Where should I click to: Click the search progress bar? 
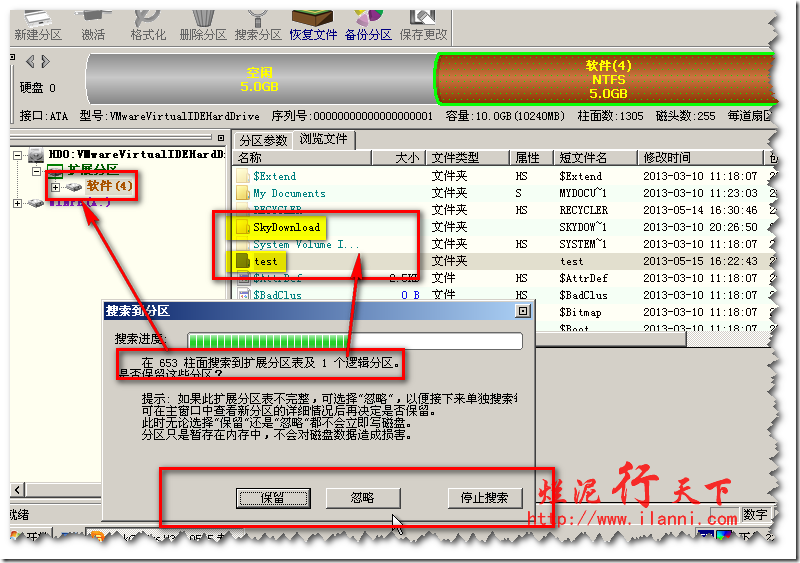tap(355, 340)
